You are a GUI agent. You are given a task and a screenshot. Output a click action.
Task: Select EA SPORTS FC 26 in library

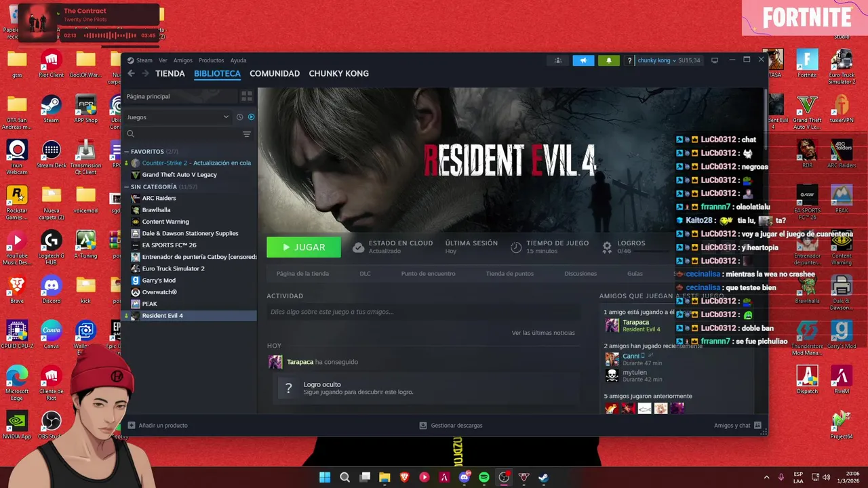tap(190, 245)
